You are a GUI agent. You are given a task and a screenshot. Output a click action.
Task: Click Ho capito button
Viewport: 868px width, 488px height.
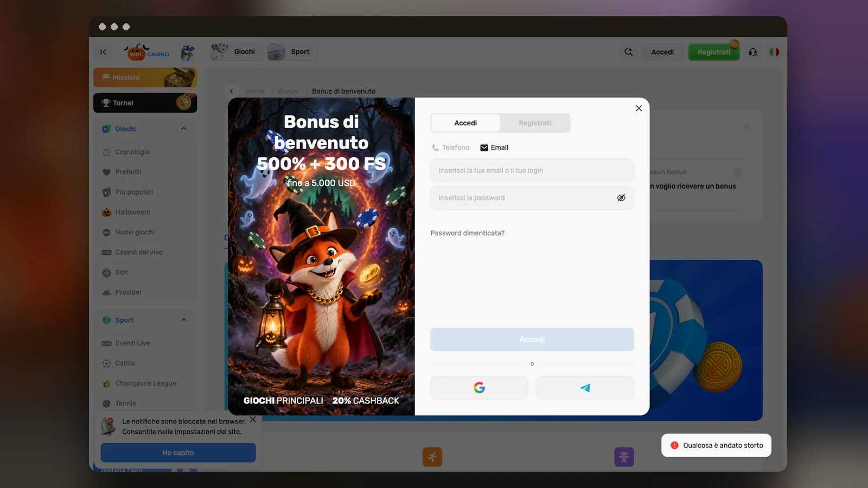178,453
